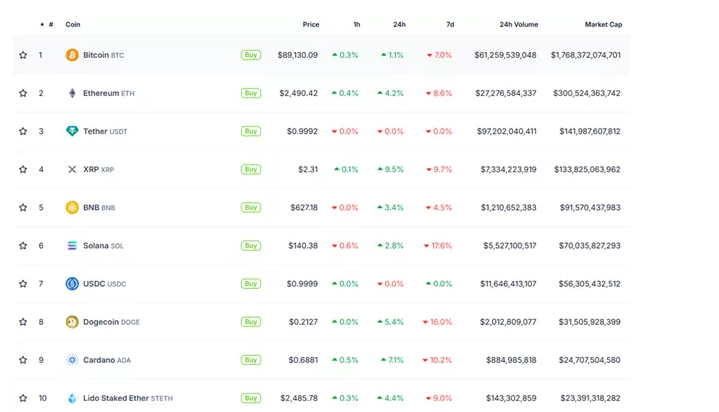Favorite Bitcoin with its star icon
The height and width of the screenshot is (412, 719).
(x=23, y=55)
